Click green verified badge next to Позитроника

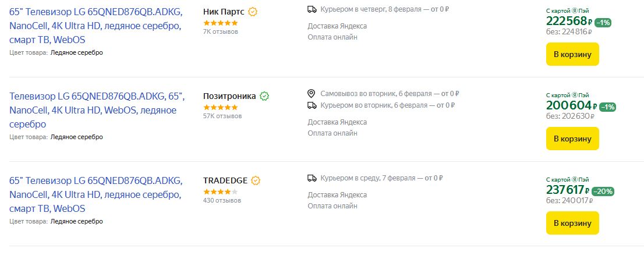[264, 96]
